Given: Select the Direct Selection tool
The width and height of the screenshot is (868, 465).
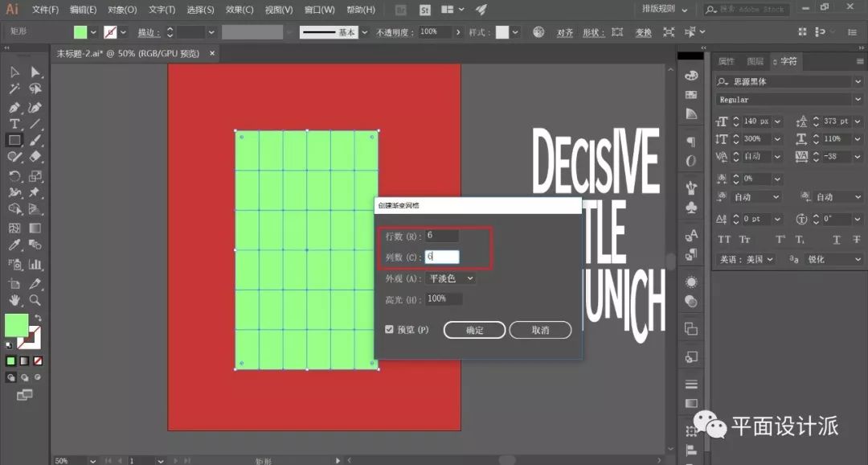Looking at the screenshot, I should 35,72.
